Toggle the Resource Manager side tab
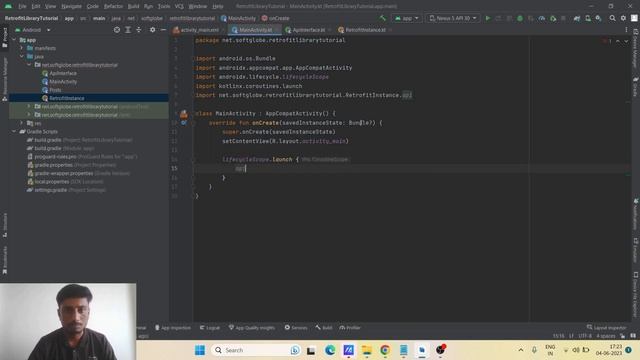 pos(4,80)
